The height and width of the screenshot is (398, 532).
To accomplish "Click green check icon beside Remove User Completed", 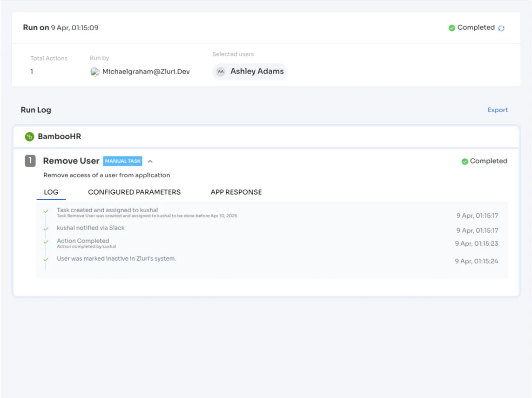I will [x=465, y=162].
